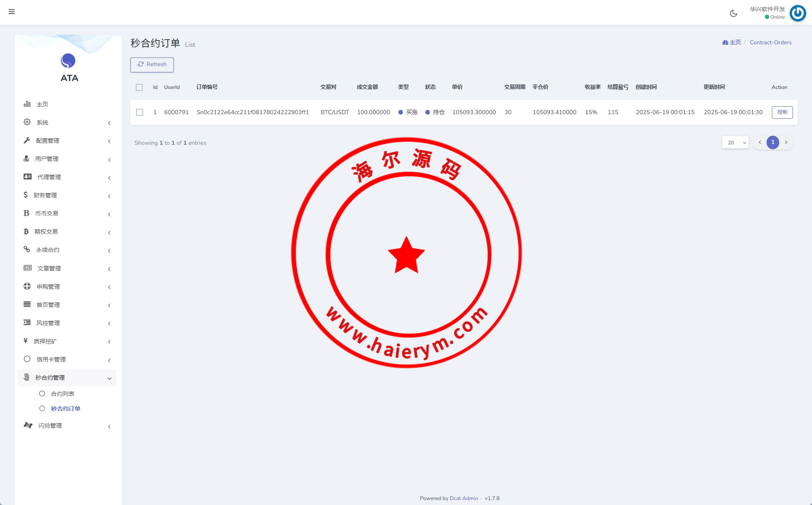Click the 主页 bar chart icon
Viewport: 812px width, 505px height.
pyautogui.click(x=27, y=104)
